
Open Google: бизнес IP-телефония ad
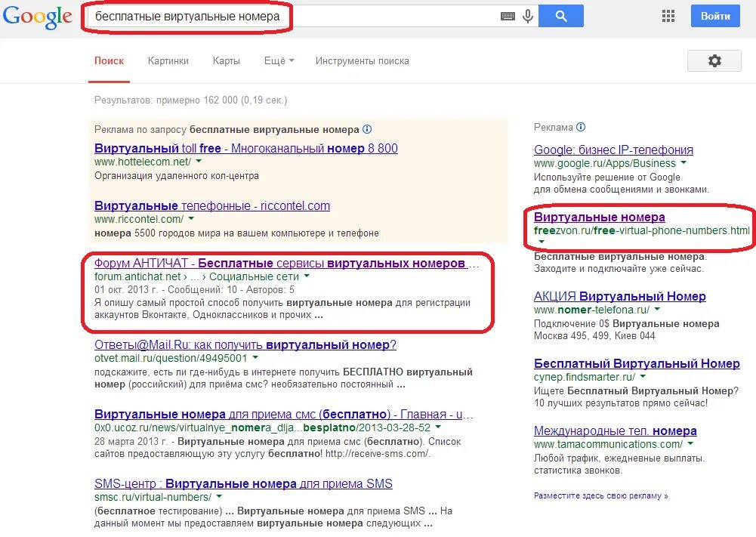click(x=613, y=150)
